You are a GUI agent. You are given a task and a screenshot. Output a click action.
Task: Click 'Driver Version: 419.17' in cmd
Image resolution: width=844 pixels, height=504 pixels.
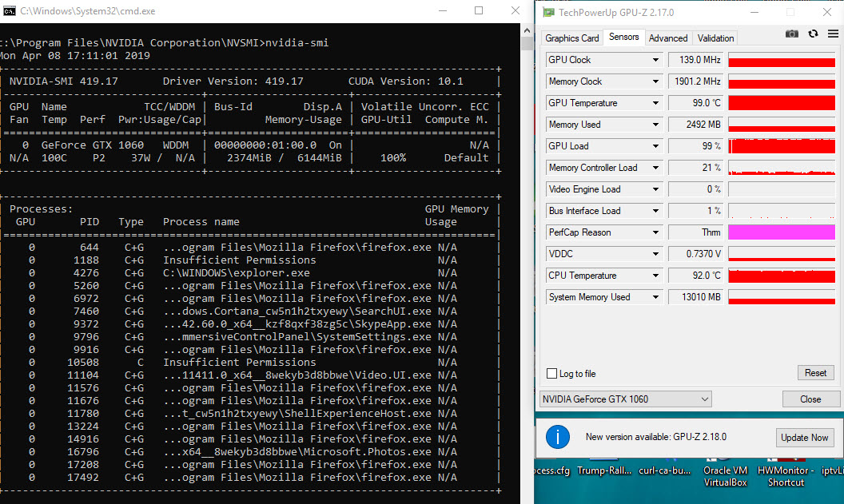[x=233, y=81]
